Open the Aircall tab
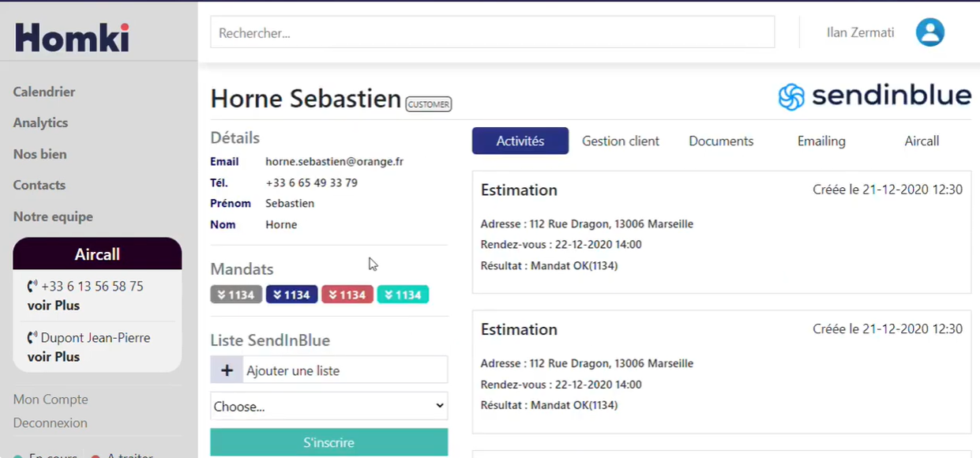Image resolution: width=980 pixels, height=458 pixels. (x=922, y=141)
